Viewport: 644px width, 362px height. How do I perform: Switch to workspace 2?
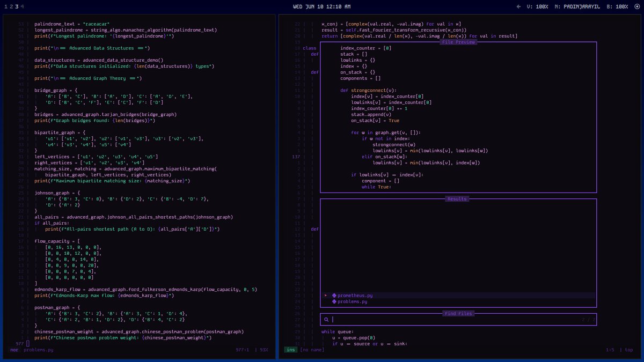11,6
